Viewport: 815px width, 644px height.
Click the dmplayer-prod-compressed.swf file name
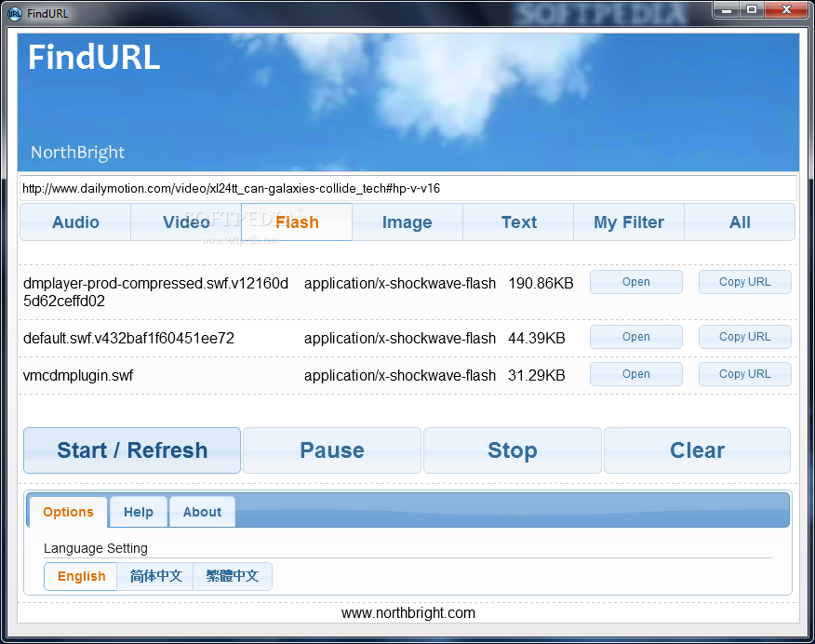click(x=155, y=291)
